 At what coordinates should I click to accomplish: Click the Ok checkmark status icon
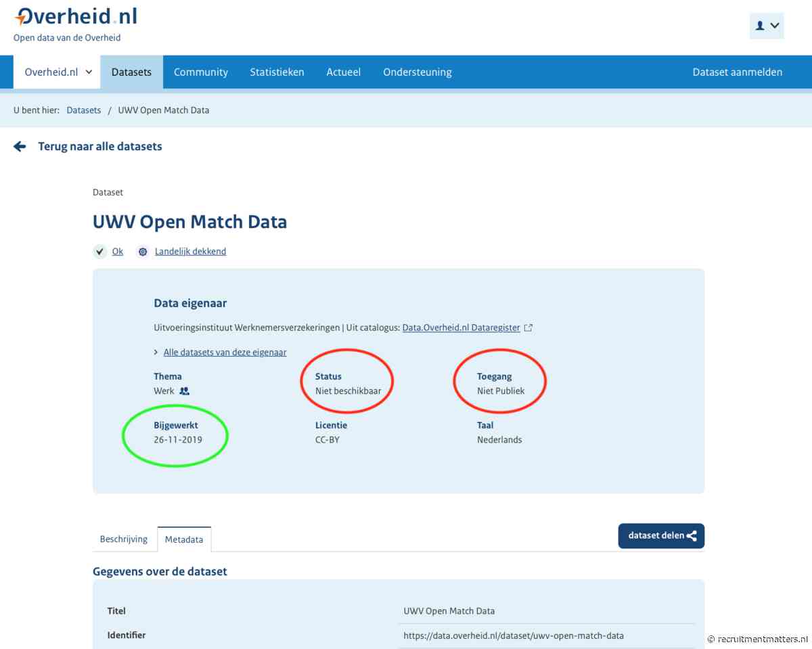click(100, 252)
